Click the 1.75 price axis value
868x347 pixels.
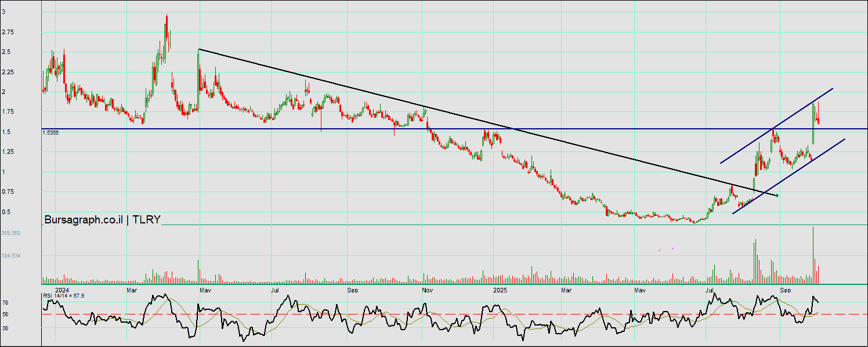[x=8, y=112]
